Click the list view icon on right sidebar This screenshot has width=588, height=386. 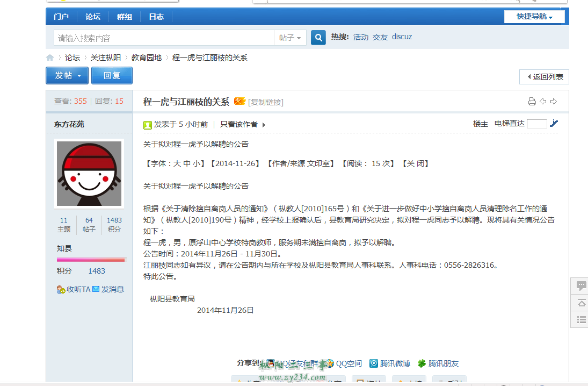click(581, 319)
